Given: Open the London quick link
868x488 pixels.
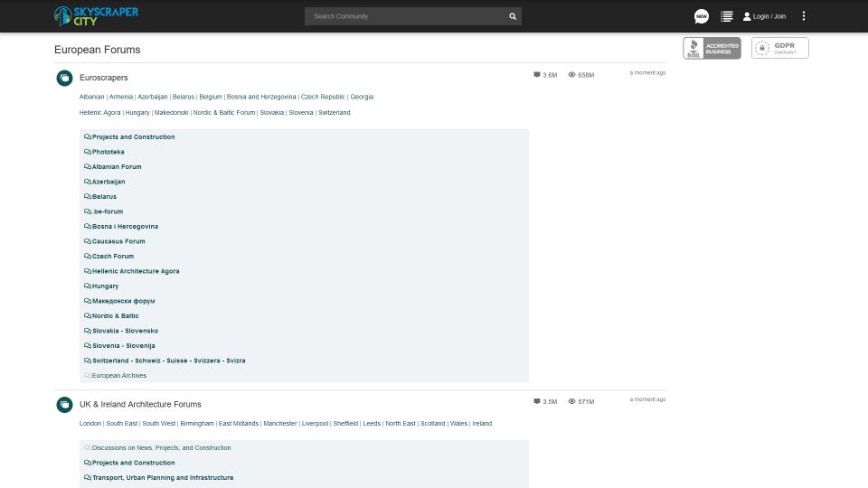Looking at the screenshot, I should click(90, 424).
